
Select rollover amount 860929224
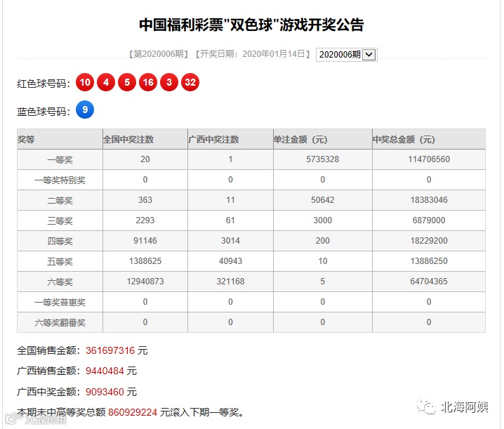[x=133, y=412]
